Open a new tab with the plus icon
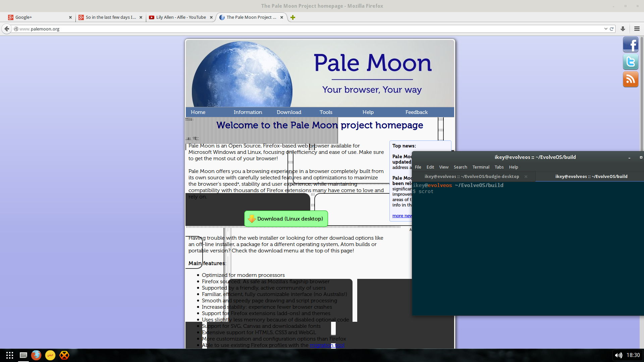644x362 pixels. (293, 17)
